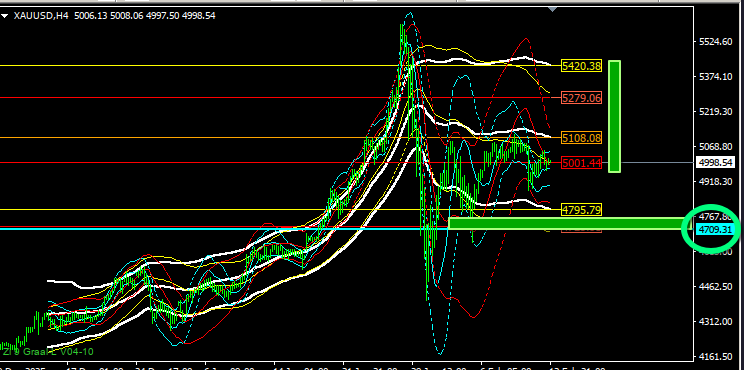Click the chart shift triangle marker at top
Image resolution: width=744 pixels, height=370 pixels.
tap(552, 9)
